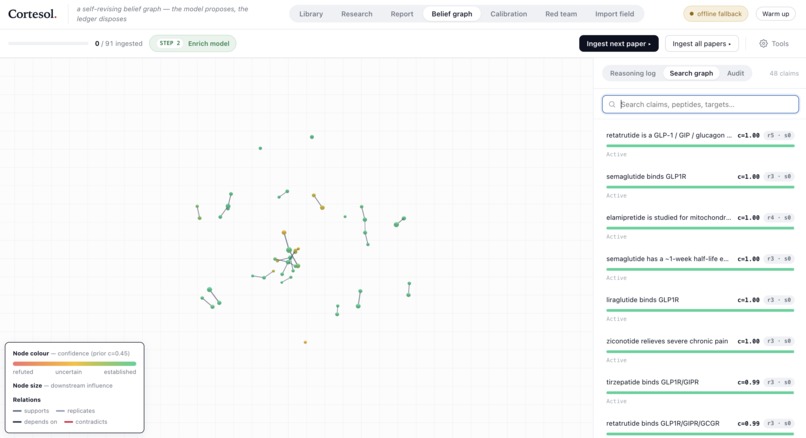Click the topmost green node in graph
Viewport: 806px width, 438px height.
(312, 137)
